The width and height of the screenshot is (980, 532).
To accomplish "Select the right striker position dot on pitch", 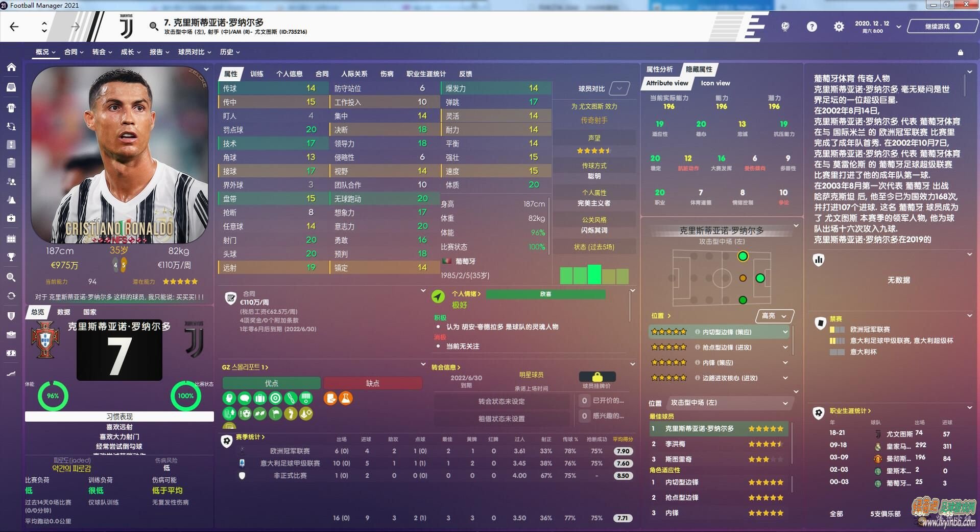I will click(x=760, y=278).
